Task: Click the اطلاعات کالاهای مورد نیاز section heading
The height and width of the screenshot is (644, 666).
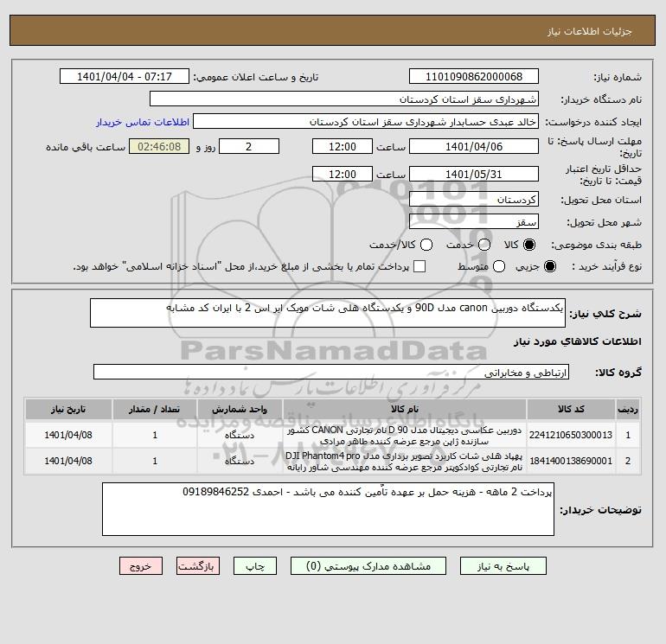Action: tap(578, 341)
